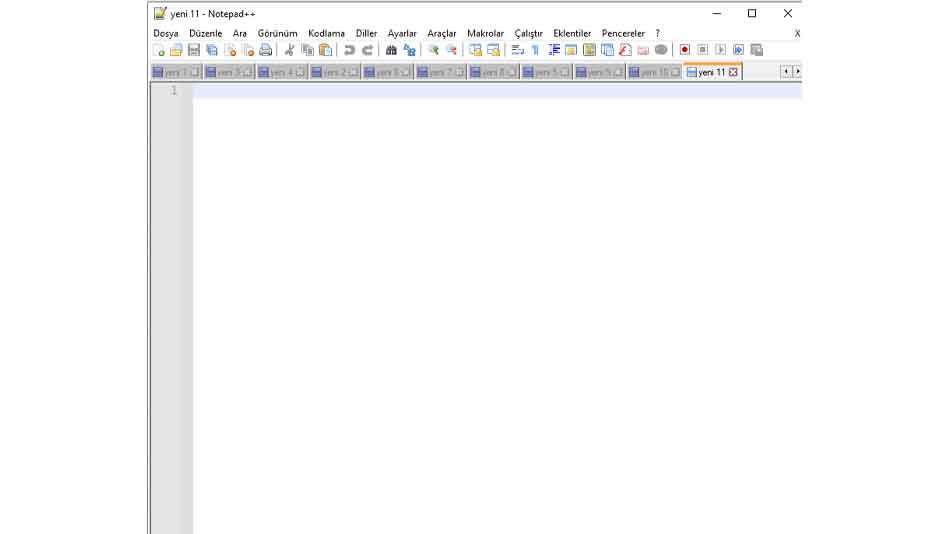Close the yeni 11 tab

(x=733, y=72)
